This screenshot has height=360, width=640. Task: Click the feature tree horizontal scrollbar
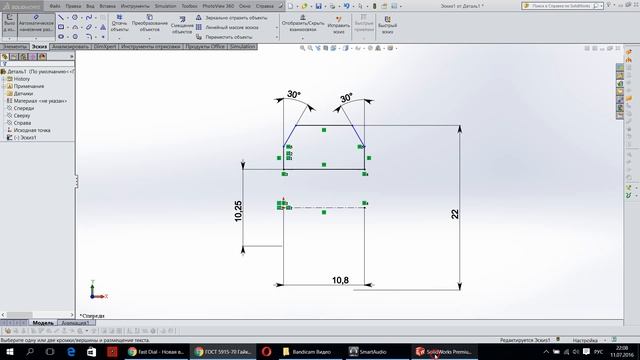pos(37,315)
